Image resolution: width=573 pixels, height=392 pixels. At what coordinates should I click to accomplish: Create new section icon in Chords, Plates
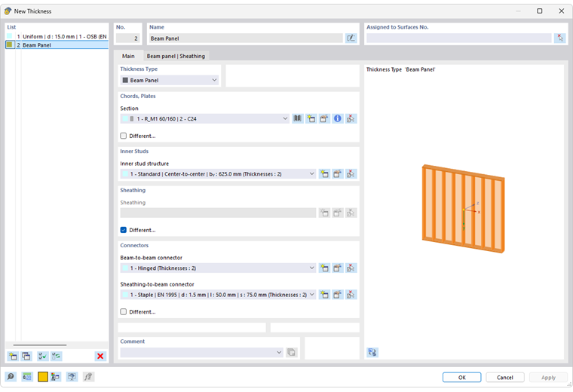pyautogui.click(x=311, y=118)
